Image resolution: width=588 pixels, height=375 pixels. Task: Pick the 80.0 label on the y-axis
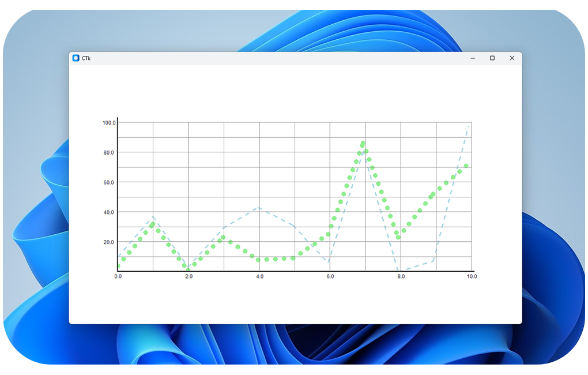coord(109,152)
